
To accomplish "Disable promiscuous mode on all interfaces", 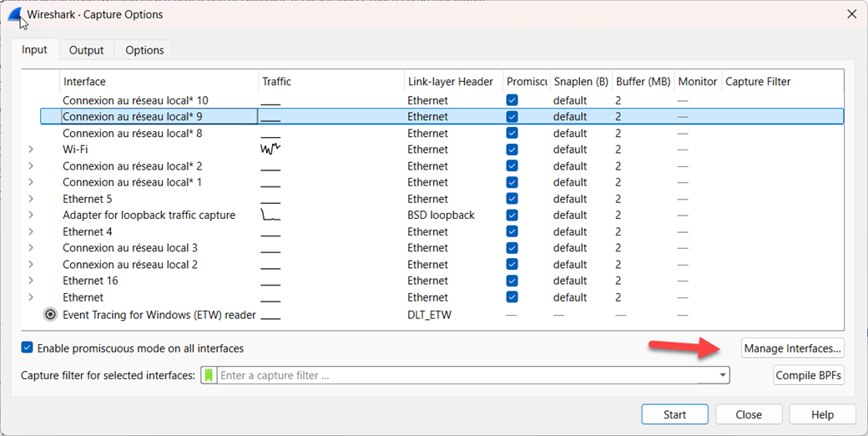I will (x=27, y=348).
